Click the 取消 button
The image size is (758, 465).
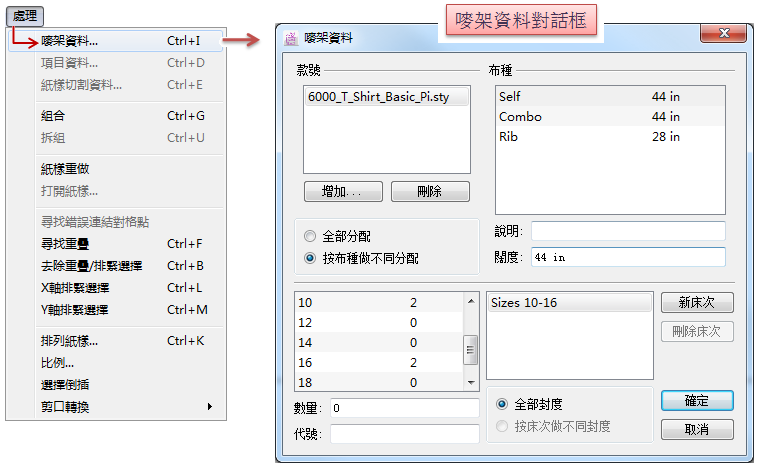click(697, 429)
